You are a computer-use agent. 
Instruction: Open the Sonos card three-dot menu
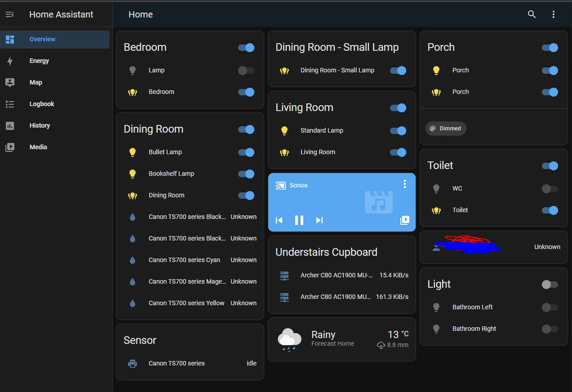point(405,184)
